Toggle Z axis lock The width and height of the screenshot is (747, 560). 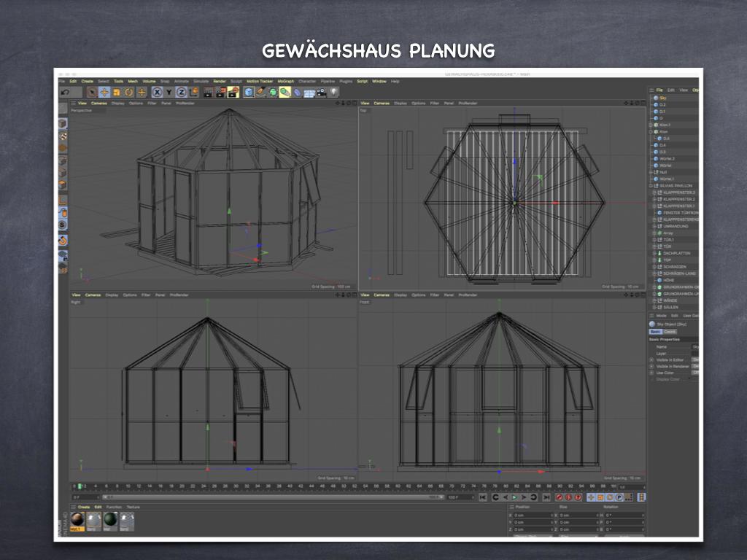[181, 92]
